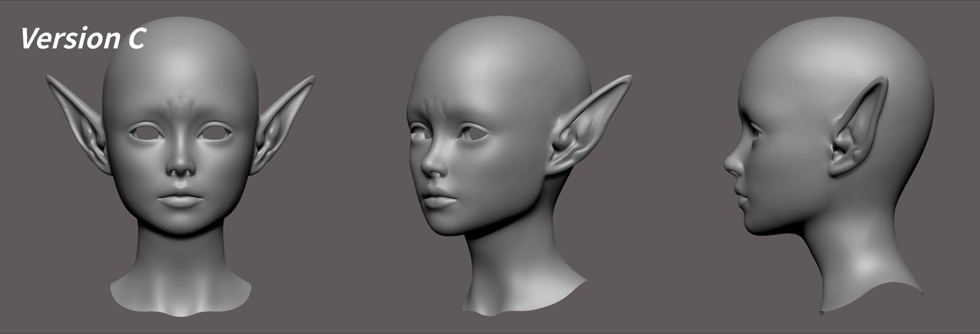Click the "Version C" title text
The image size is (980, 334).
coord(83,39)
